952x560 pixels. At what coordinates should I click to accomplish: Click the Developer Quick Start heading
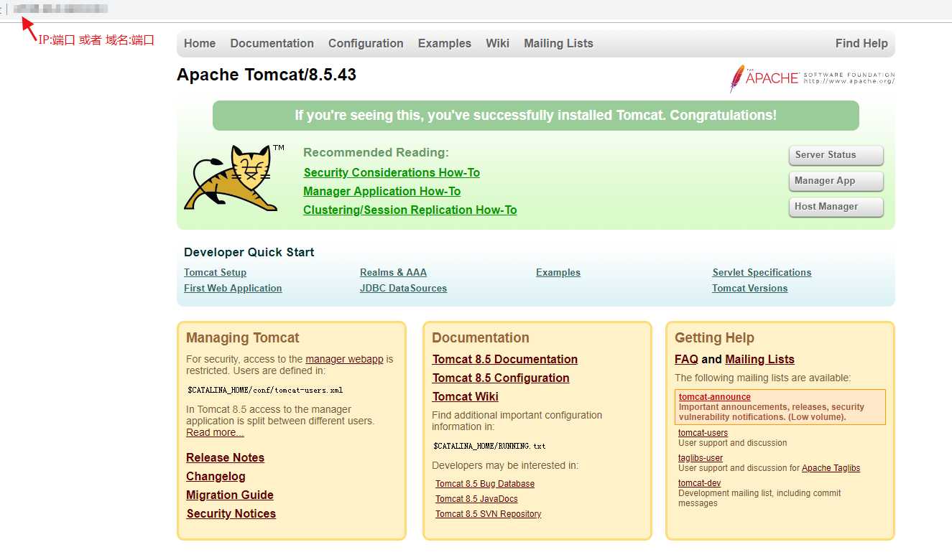point(249,252)
